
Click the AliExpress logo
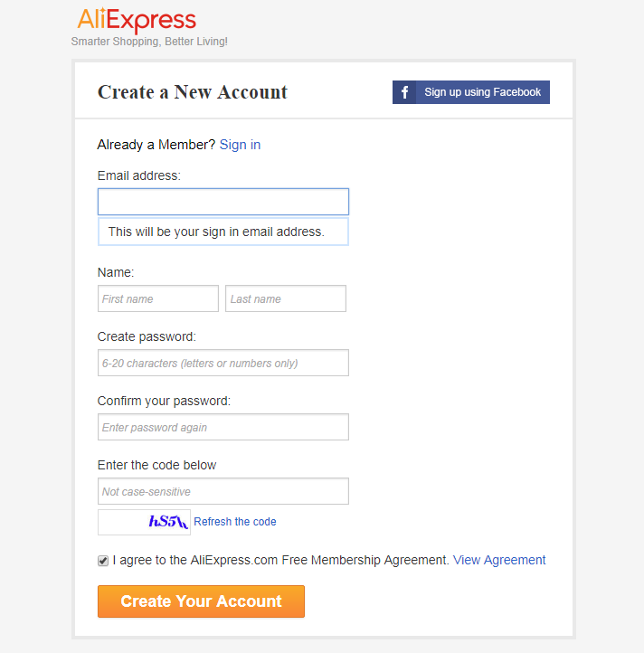[137, 20]
